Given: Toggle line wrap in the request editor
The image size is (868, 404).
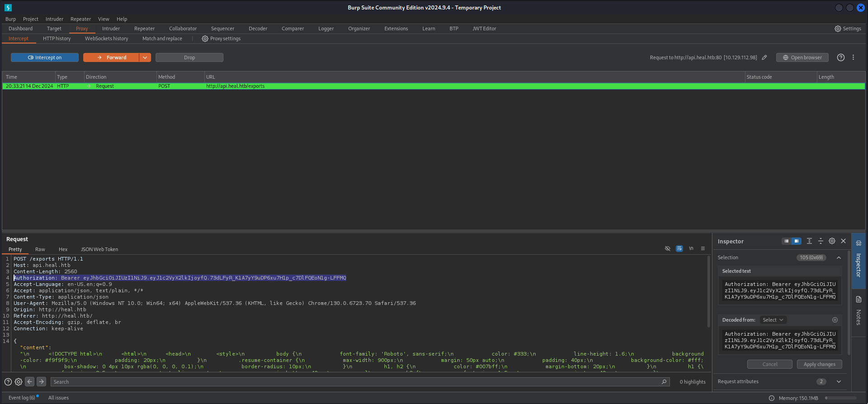Looking at the screenshot, I should click(679, 248).
